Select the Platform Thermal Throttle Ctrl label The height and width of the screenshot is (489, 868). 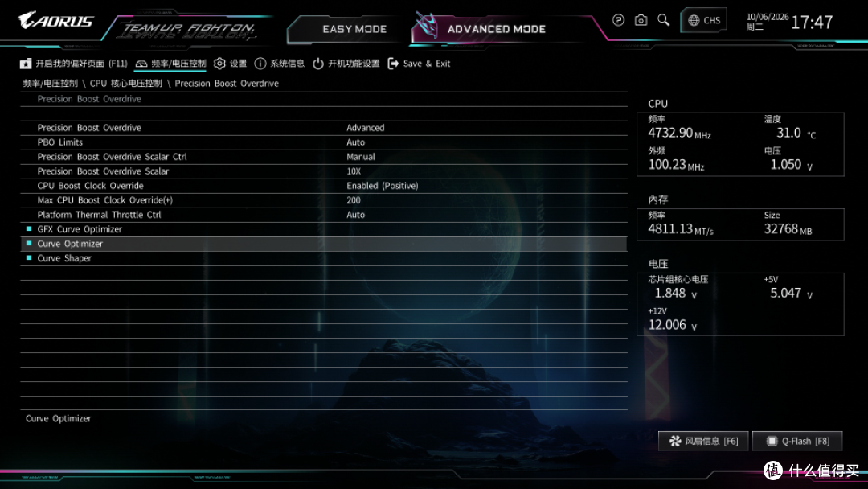(x=99, y=215)
